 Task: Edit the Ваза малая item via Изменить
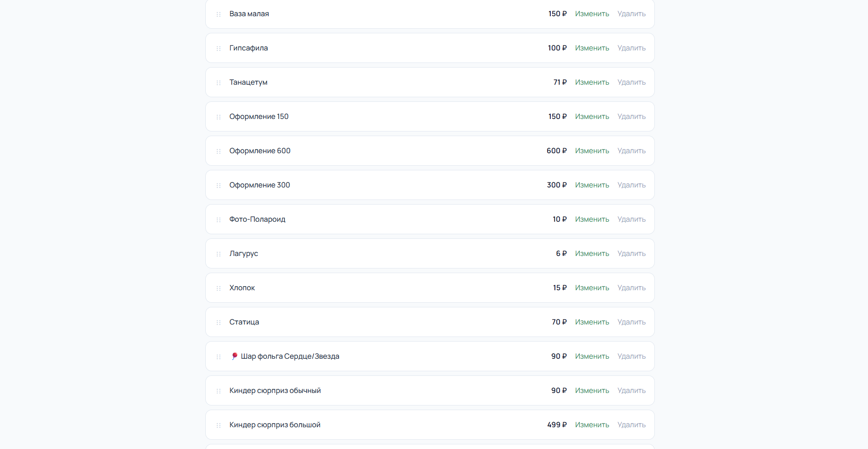click(592, 14)
